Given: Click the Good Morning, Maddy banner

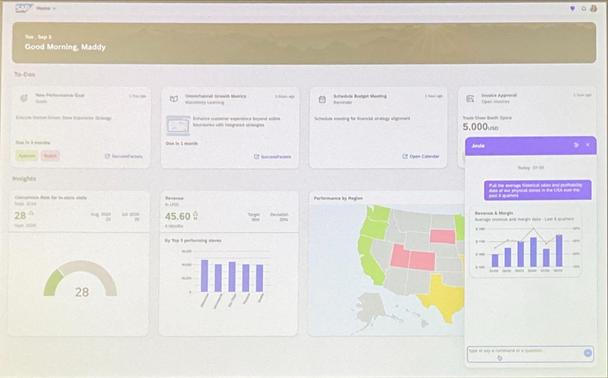Looking at the screenshot, I should tap(304, 43).
